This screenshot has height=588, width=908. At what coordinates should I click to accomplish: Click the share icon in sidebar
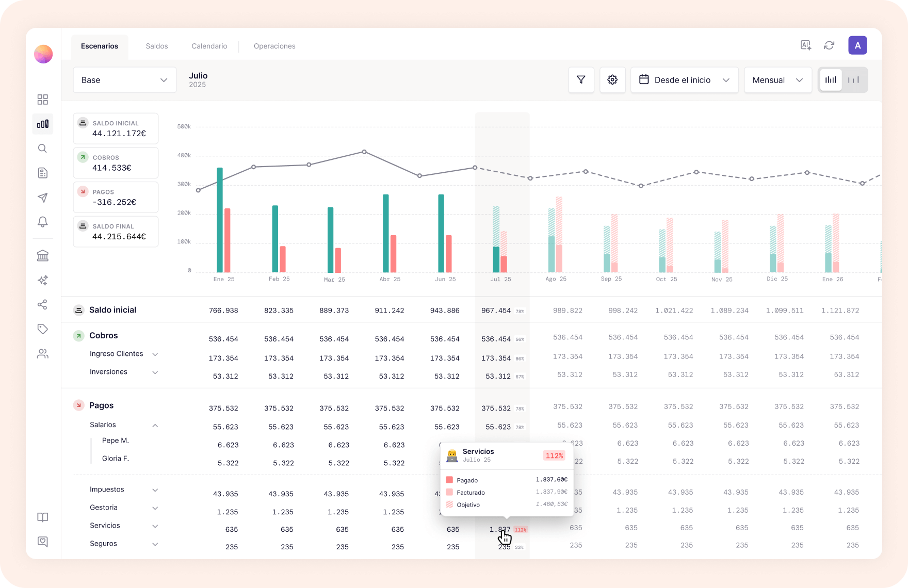point(43,305)
